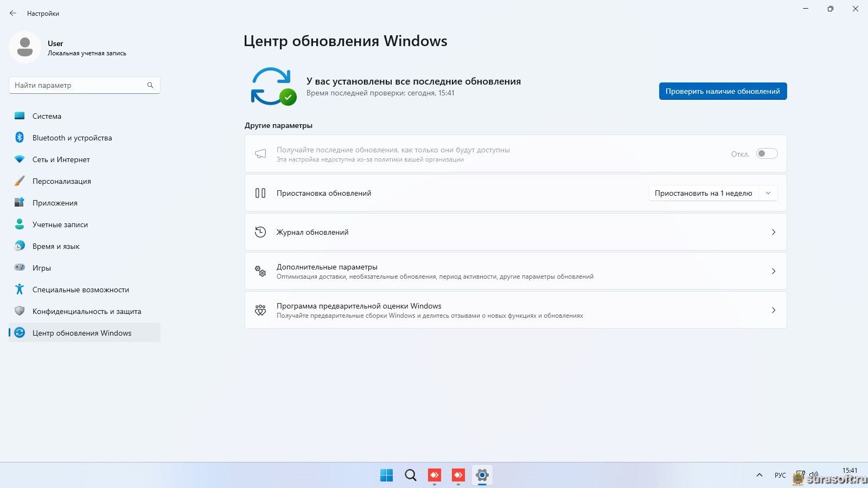This screenshot has width=868, height=488.
Task: Click the User account avatar
Action: 25,47
